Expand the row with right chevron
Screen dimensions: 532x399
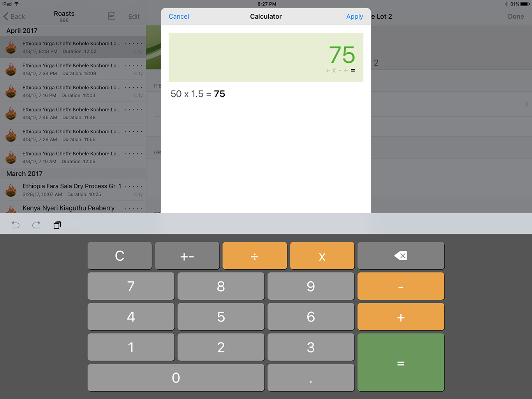click(526, 104)
